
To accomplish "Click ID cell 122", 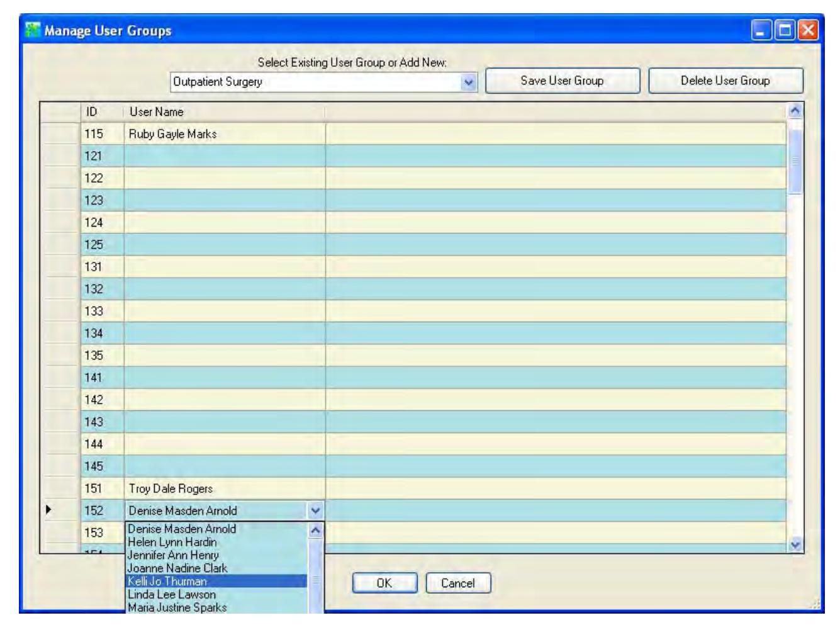I will (103, 178).
